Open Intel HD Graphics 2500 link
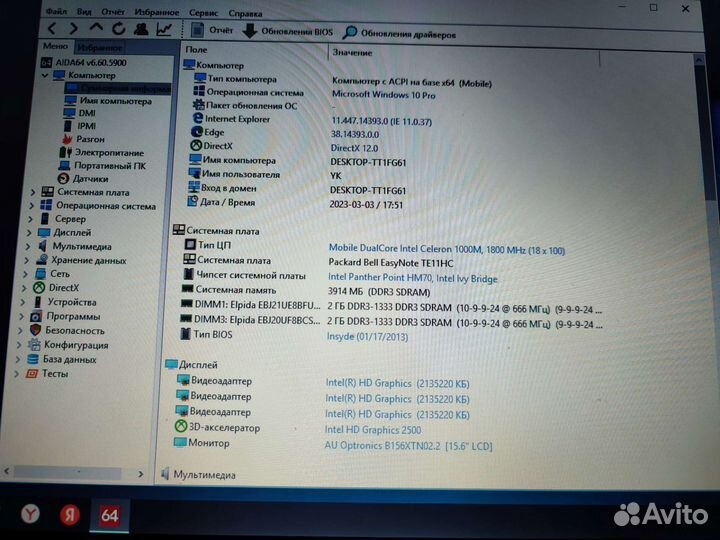 tap(372, 430)
